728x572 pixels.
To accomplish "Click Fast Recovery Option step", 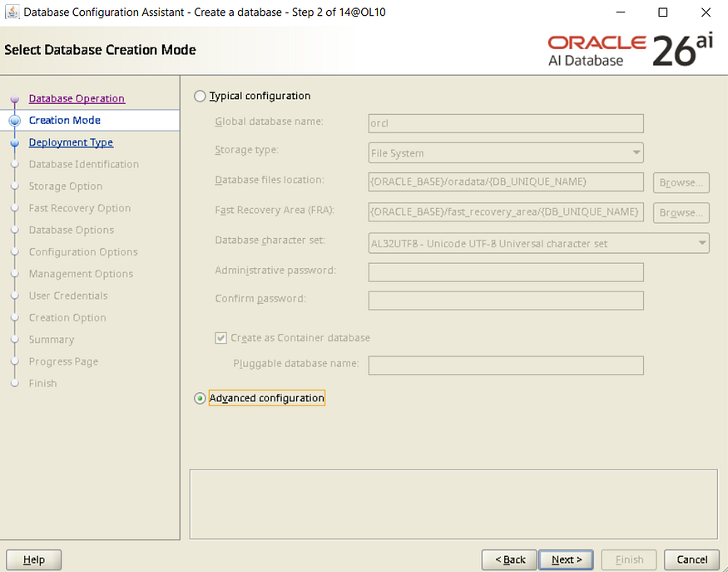I will tap(79, 207).
